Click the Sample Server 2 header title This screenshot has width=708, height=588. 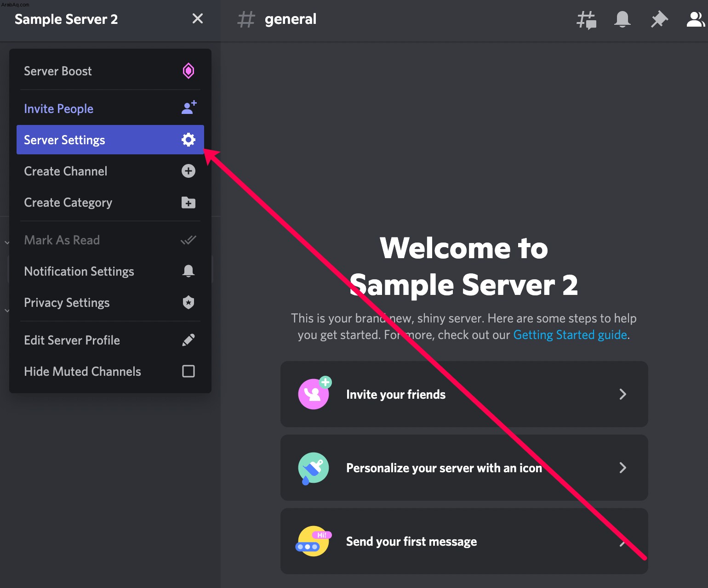[66, 19]
